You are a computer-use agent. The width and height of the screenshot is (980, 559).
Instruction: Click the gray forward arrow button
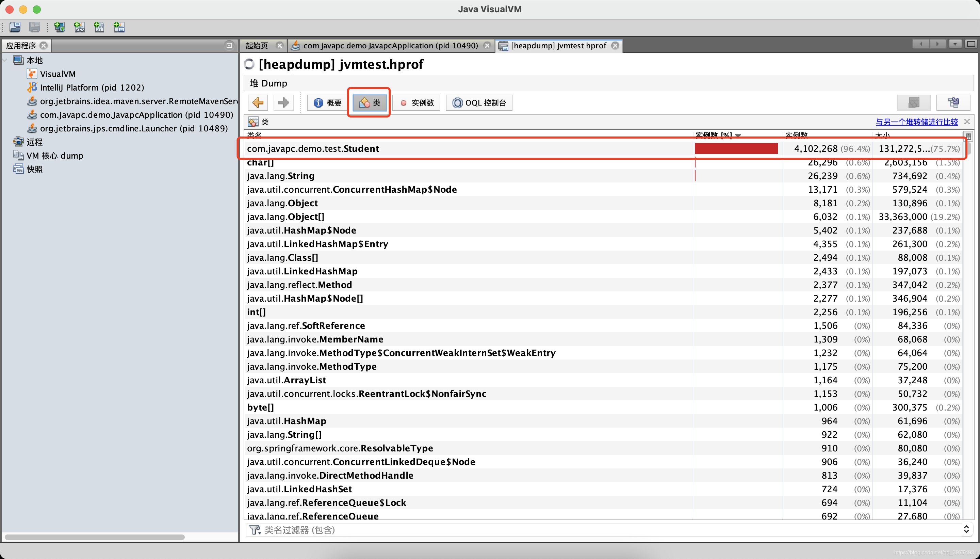point(283,102)
